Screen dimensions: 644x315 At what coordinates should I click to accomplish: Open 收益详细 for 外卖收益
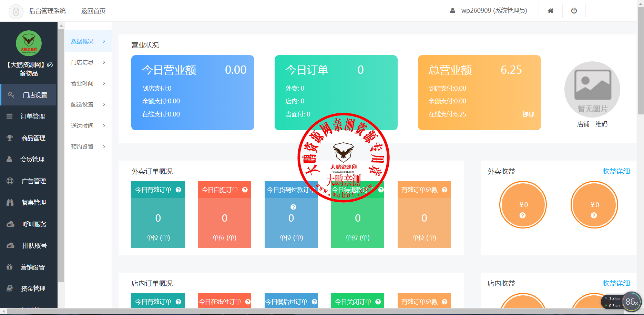click(x=616, y=171)
